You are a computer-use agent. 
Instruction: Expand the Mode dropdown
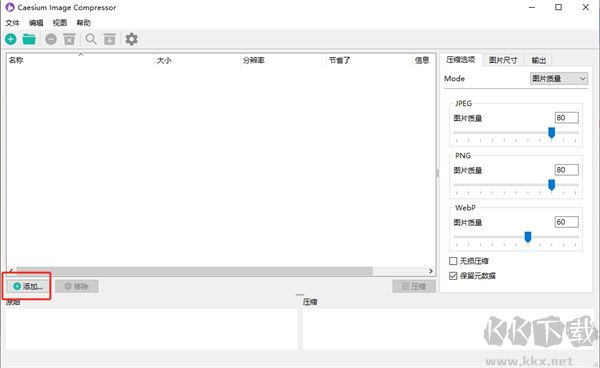(x=559, y=78)
